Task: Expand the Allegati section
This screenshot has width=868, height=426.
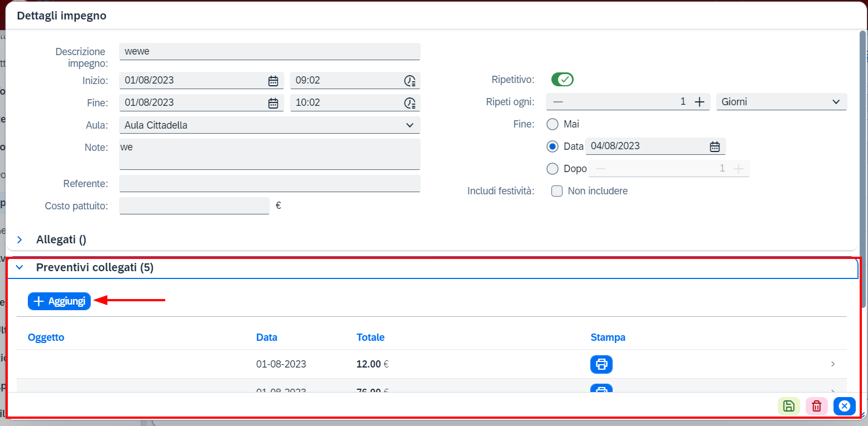Action: click(x=20, y=240)
